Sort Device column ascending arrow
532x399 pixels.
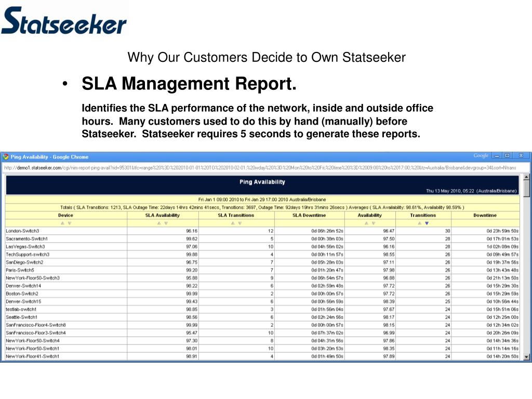point(62,223)
